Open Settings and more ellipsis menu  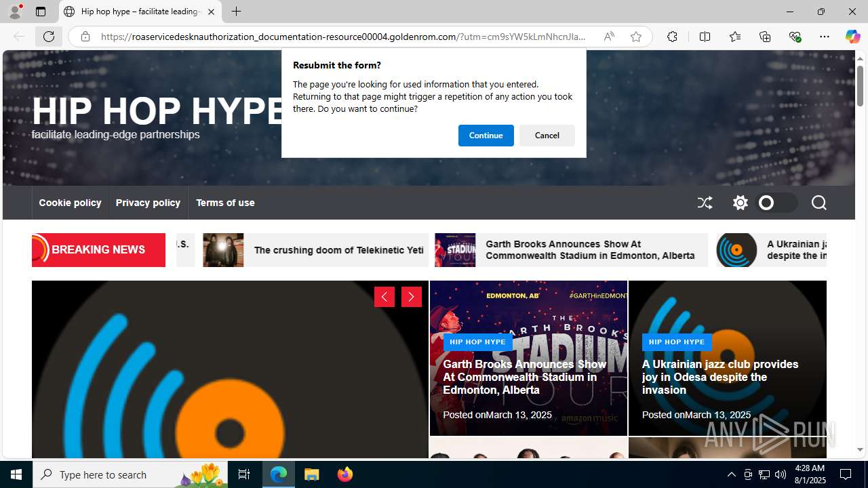point(825,37)
